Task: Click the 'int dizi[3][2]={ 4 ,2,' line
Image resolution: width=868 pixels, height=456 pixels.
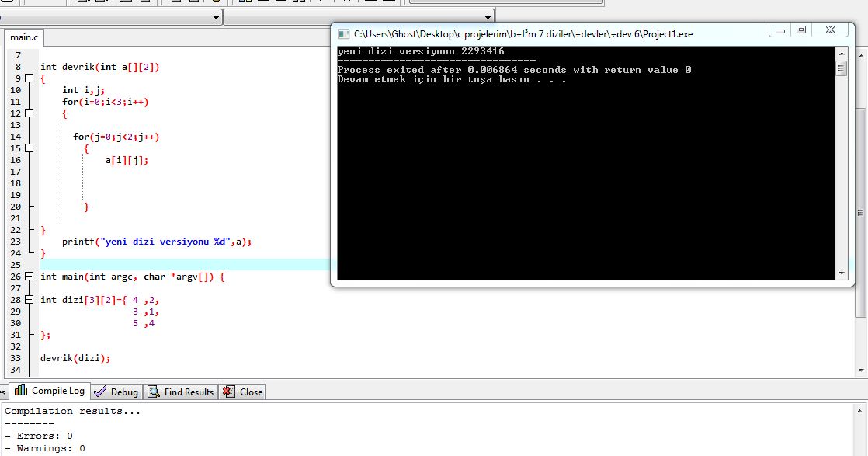Action: click(x=99, y=300)
